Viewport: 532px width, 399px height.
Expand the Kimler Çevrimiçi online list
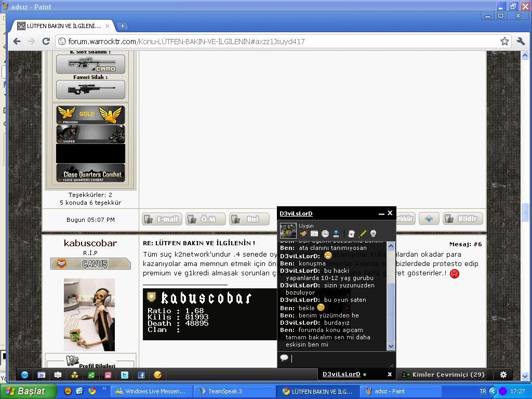tap(444, 374)
